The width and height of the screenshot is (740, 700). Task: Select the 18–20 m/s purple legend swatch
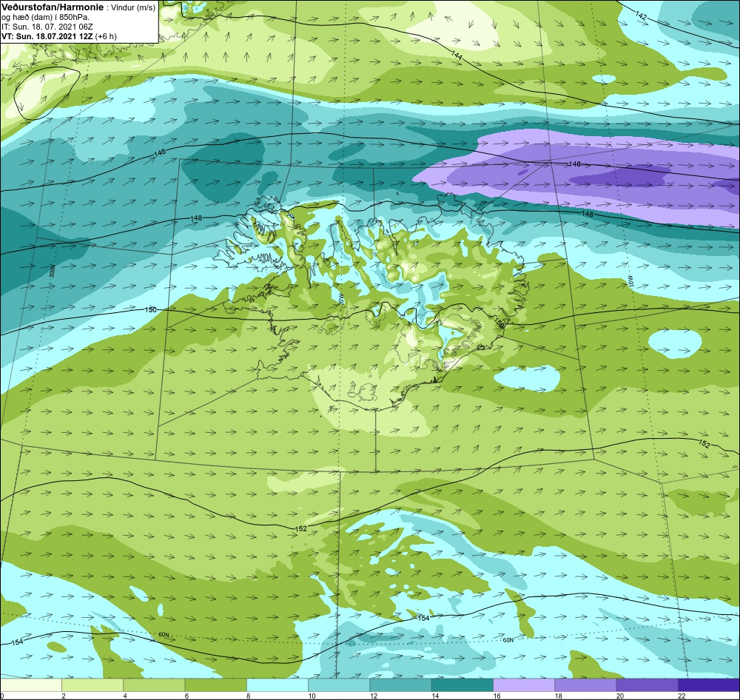(x=585, y=684)
